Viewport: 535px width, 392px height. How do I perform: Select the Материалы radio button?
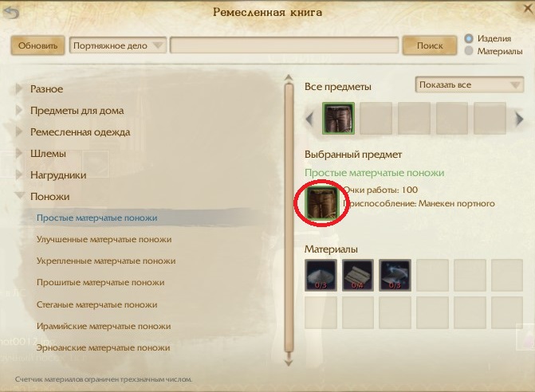(x=469, y=51)
